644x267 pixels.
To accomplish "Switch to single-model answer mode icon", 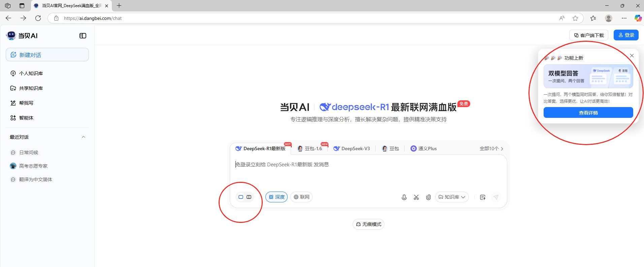I will click(x=241, y=197).
